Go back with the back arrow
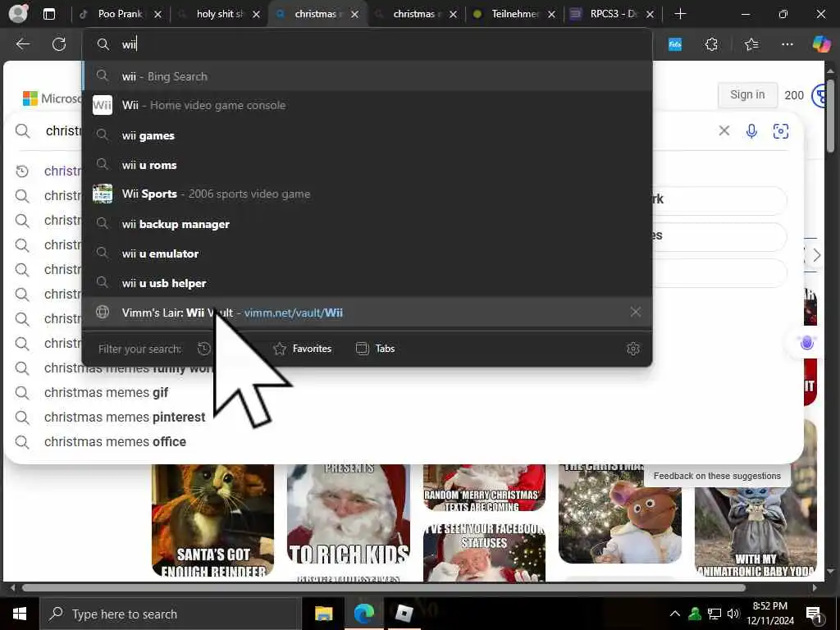 (x=22, y=44)
